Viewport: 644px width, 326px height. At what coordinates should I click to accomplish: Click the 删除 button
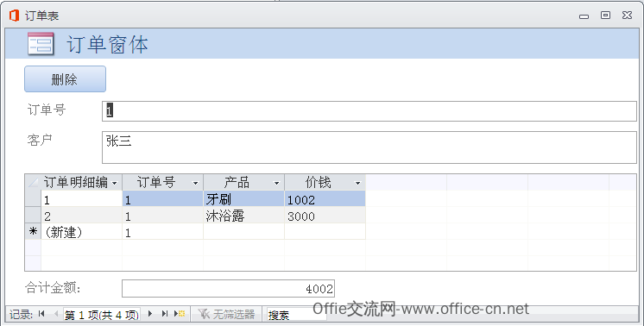66,79
